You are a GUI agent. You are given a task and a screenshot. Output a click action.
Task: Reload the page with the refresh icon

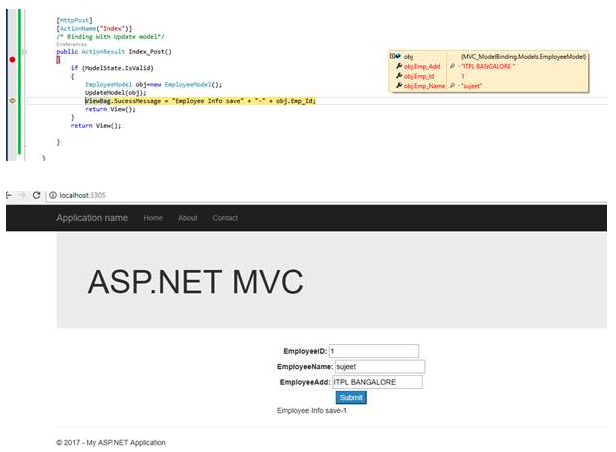click(x=37, y=195)
